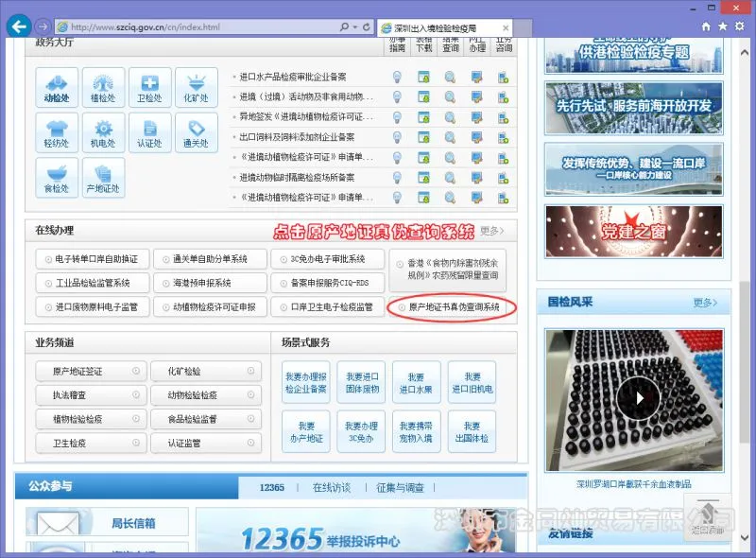Open the 化矿检验 business channel
The height and width of the screenshot is (558, 756).
coord(206,371)
